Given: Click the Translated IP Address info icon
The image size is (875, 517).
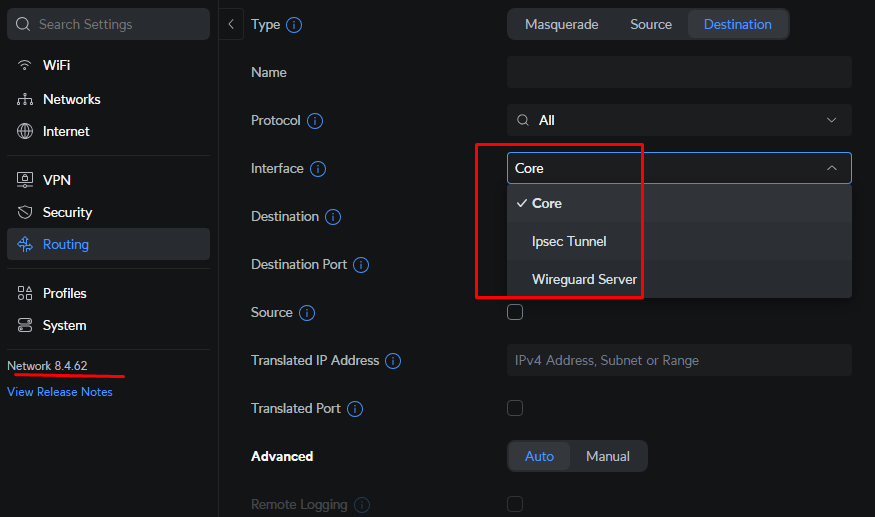Looking at the screenshot, I should [x=393, y=361].
